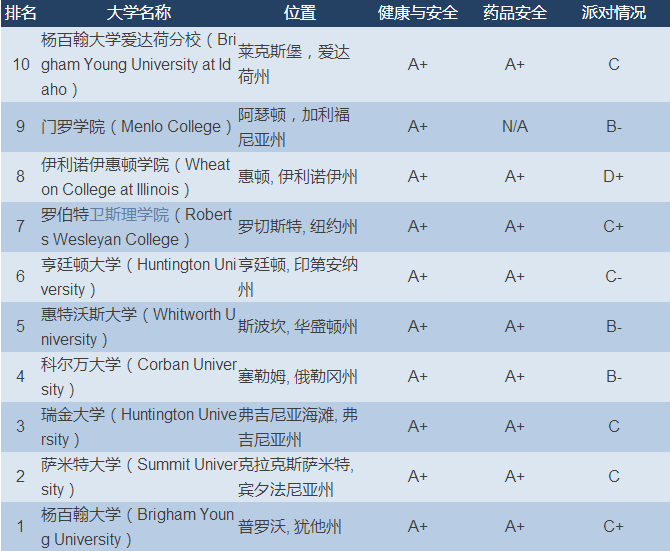
Task: Click the 健康与安全 A+ grade in rank 1 row
Action: (x=417, y=527)
